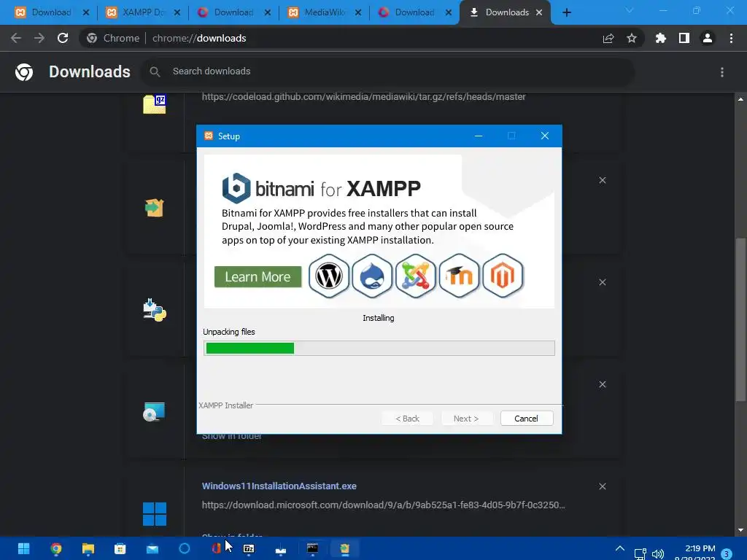Go forward in browser history

pos(39,38)
